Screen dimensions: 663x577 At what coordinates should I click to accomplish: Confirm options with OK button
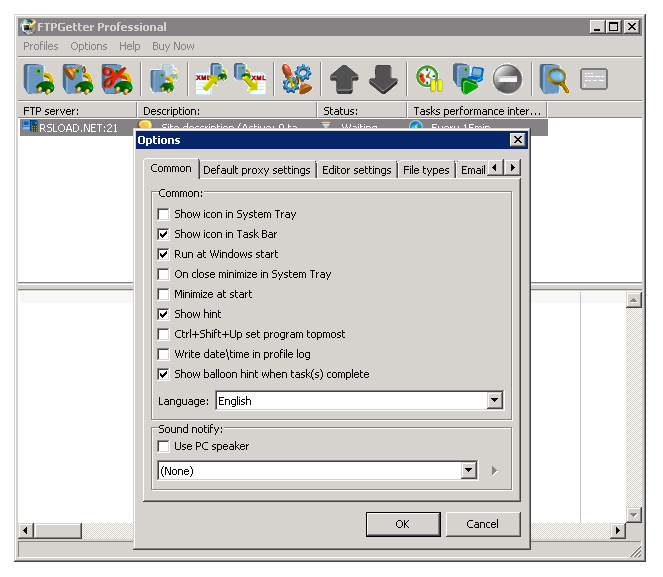coord(403,524)
